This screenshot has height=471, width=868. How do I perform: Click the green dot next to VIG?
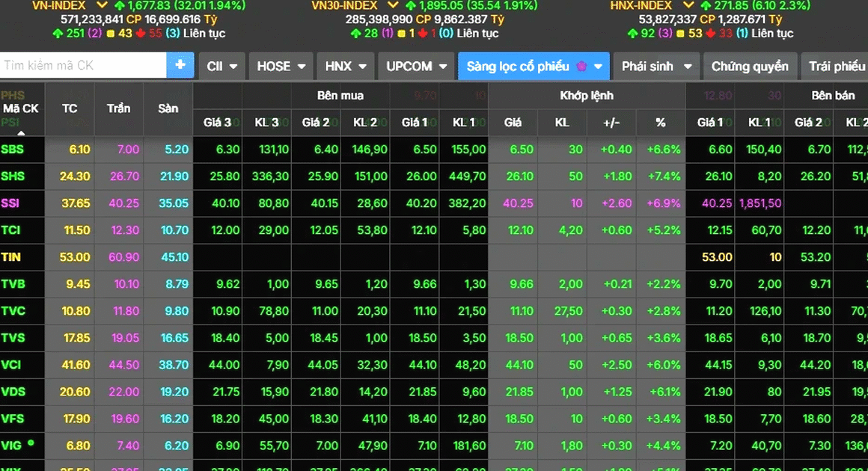click(x=31, y=443)
